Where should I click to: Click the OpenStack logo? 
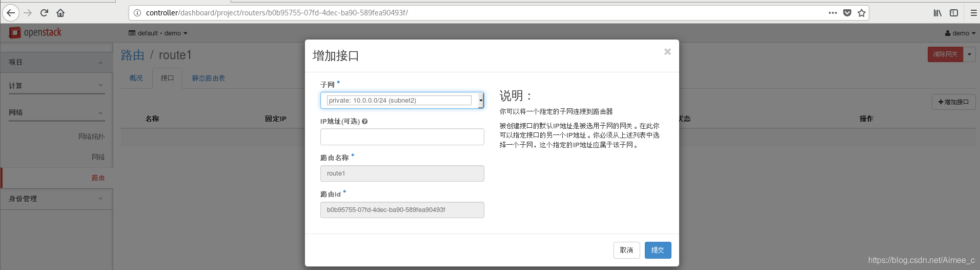(35, 32)
